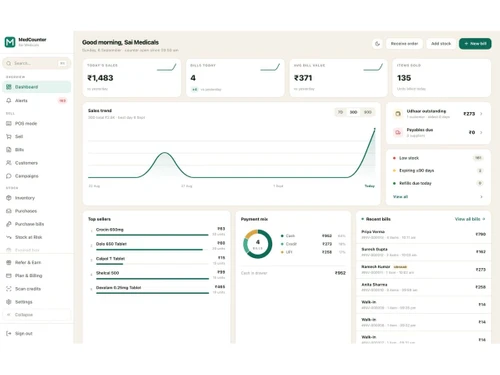Open POS mode icon in sidebar
Screen dimensions: 500x375
[x=9, y=123]
